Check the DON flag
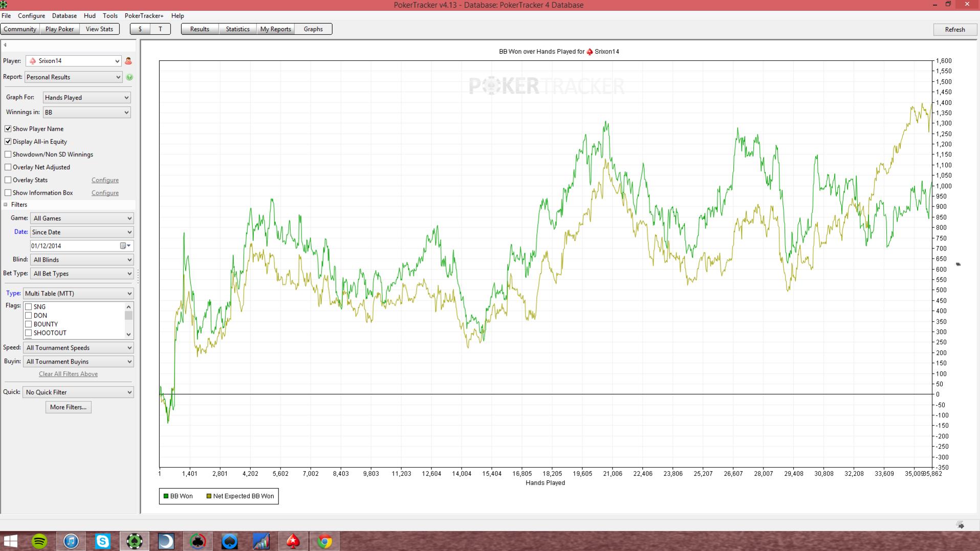This screenshot has height=551, width=980. 29,315
